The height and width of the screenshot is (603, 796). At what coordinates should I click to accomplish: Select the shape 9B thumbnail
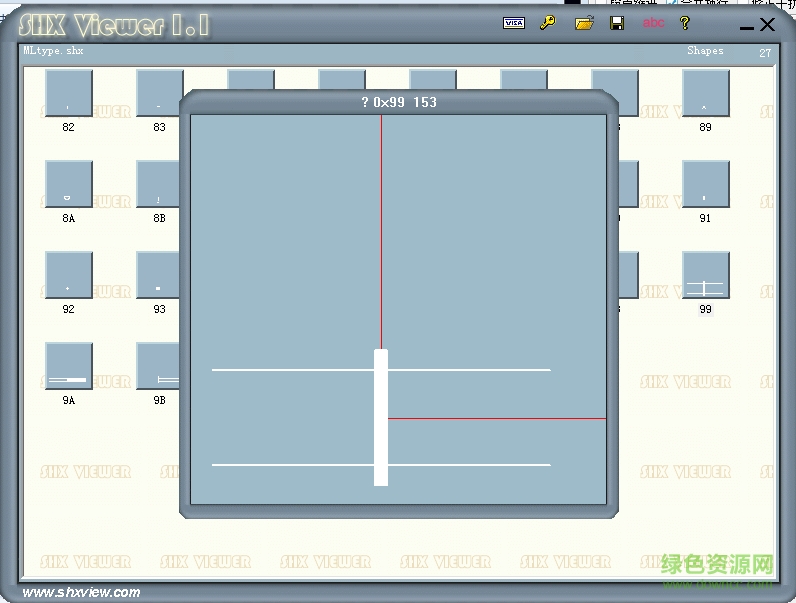(158, 366)
